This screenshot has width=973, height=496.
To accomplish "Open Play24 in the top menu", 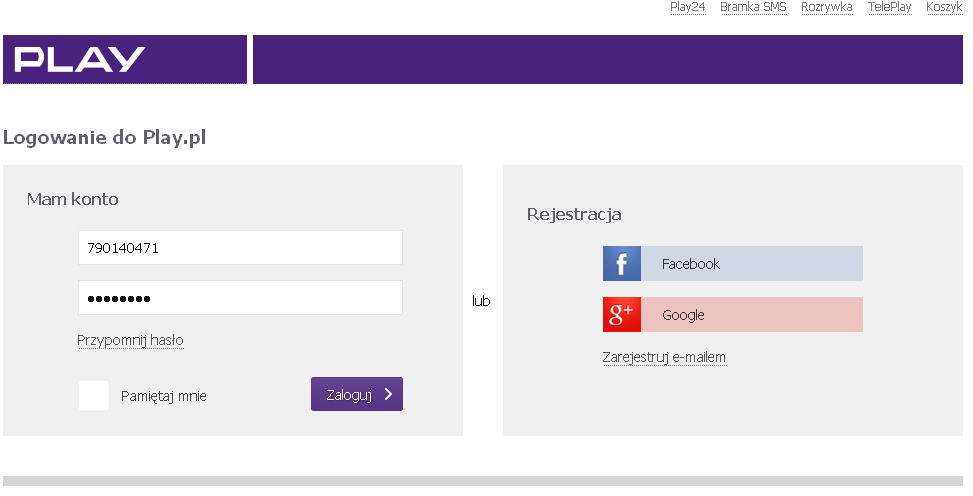I will tap(688, 7).
